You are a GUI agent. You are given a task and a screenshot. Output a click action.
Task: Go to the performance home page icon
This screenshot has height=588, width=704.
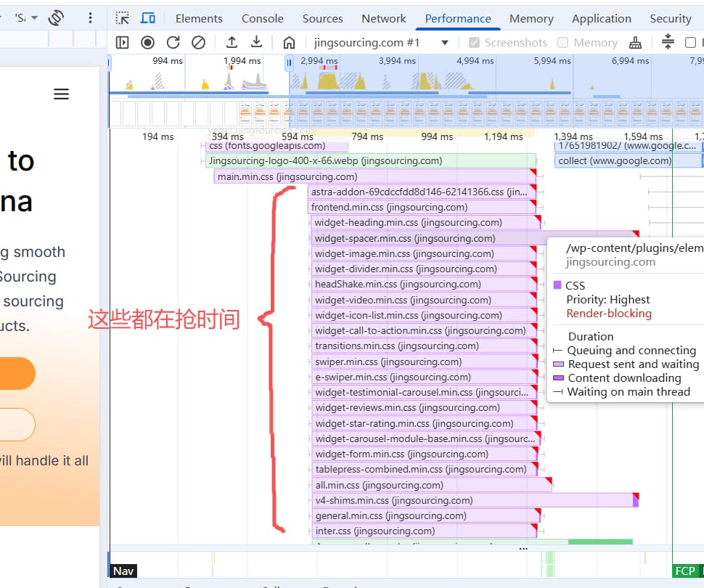pyautogui.click(x=289, y=43)
